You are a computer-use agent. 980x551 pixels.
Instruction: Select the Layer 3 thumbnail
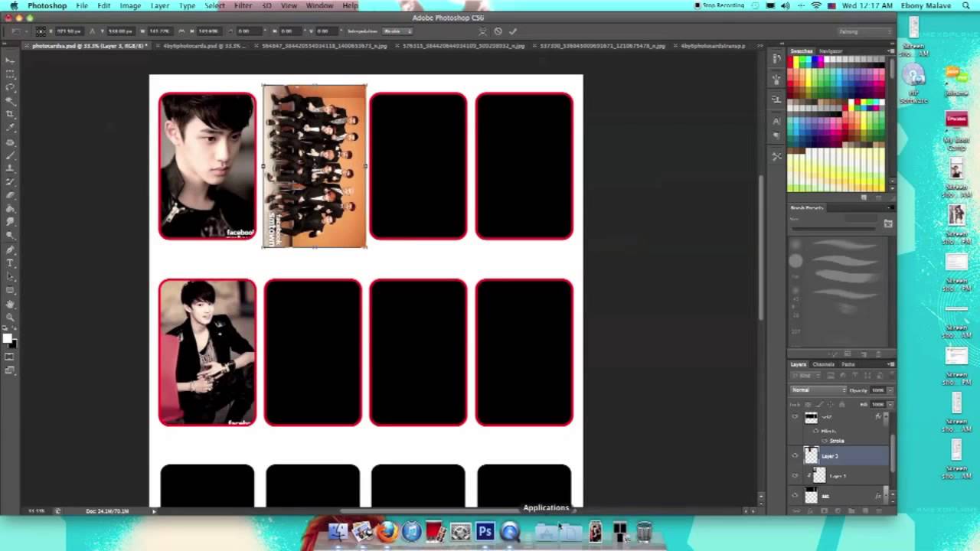click(x=811, y=456)
